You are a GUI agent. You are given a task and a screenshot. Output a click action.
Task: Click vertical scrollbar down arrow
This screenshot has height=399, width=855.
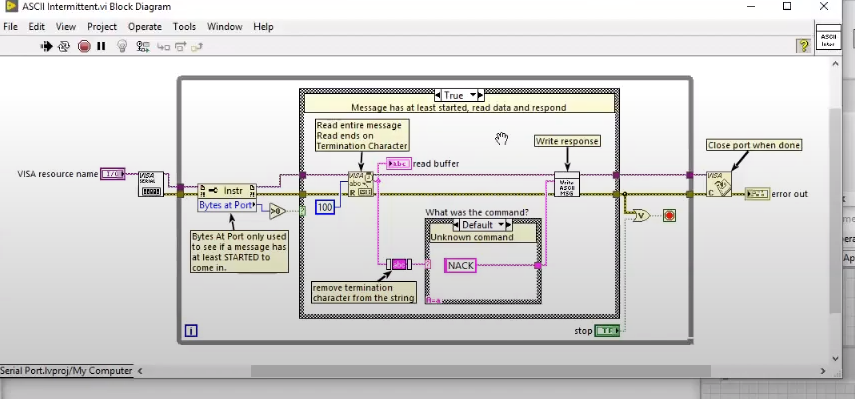point(835,359)
